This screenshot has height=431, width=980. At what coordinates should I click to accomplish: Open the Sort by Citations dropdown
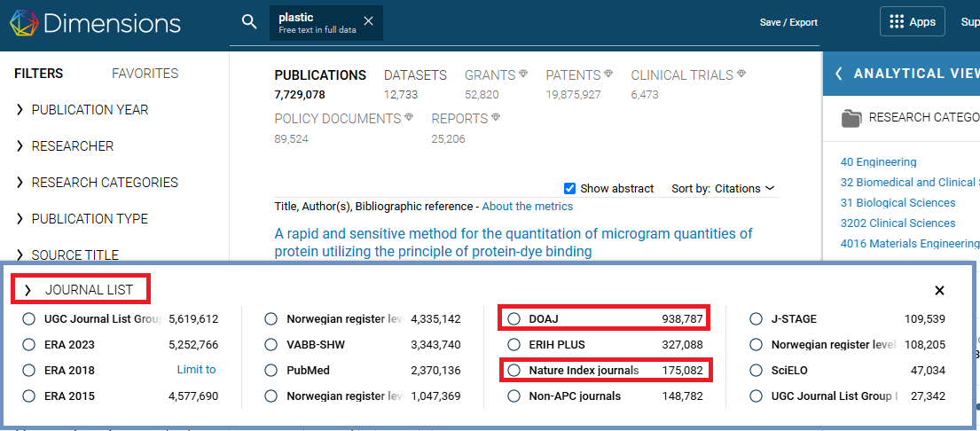724,188
